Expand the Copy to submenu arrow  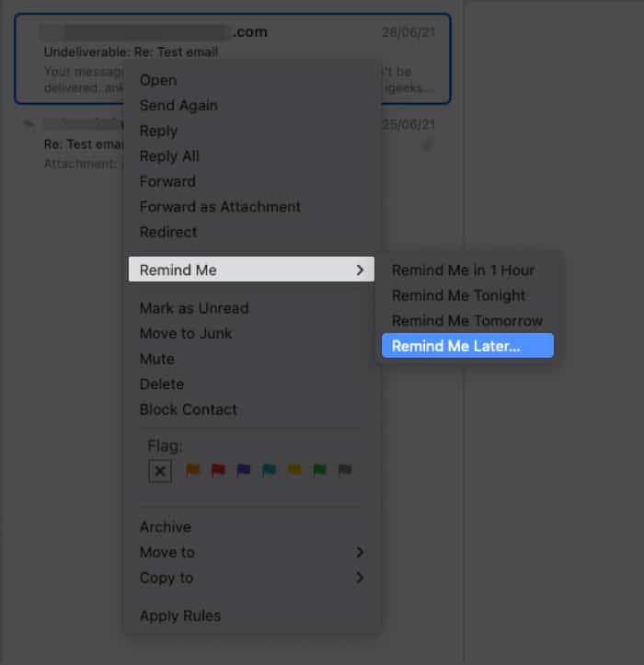click(x=360, y=578)
